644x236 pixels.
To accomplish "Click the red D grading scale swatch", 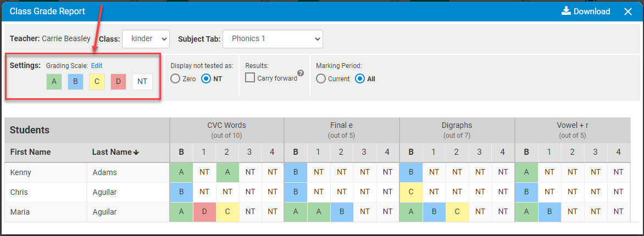I will pos(118,81).
